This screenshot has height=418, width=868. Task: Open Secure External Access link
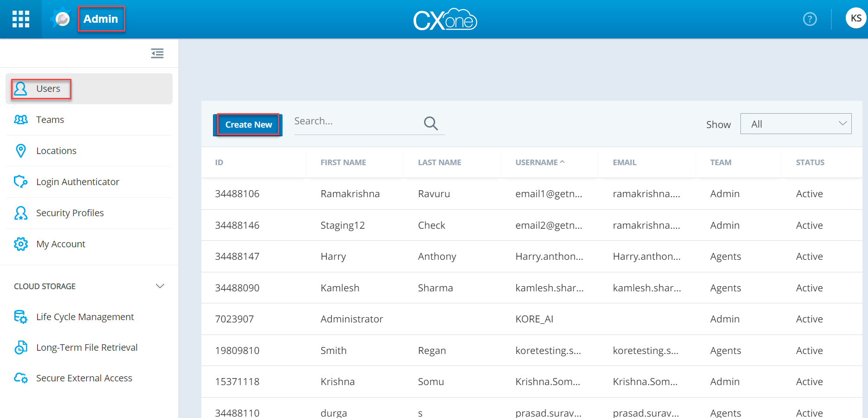(x=84, y=378)
